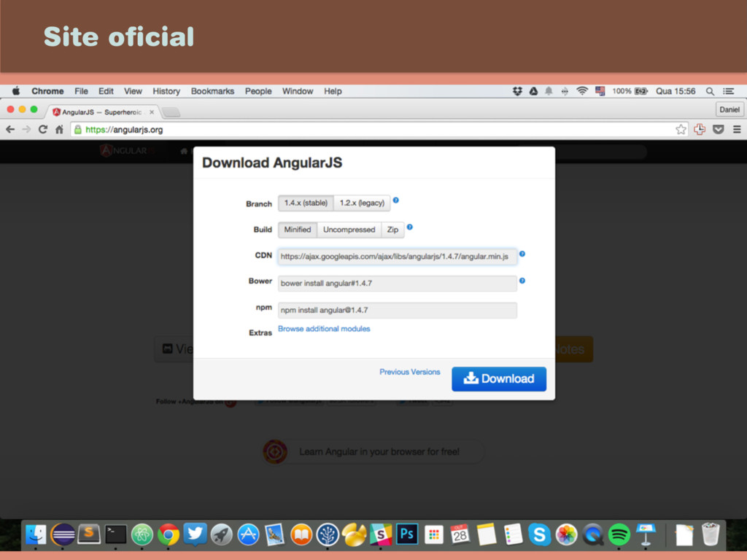Screen dimensions: 747x560
Task: Launch Sublime Text from the dock
Action: click(x=88, y=534)
